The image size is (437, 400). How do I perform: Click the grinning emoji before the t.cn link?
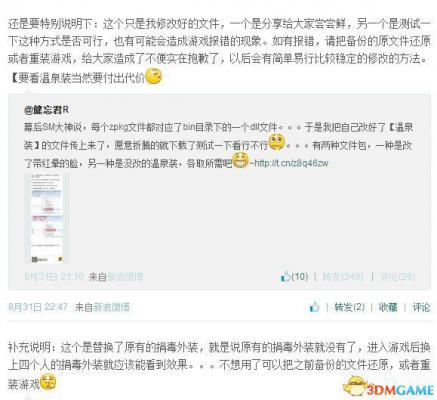[240, 160]
